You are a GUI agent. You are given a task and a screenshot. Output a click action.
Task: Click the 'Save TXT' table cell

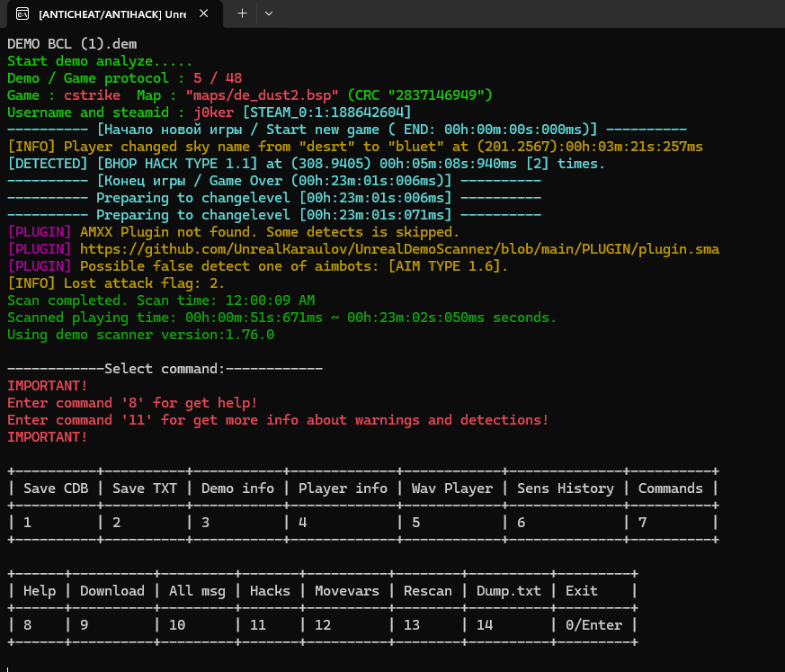point(145,488)
